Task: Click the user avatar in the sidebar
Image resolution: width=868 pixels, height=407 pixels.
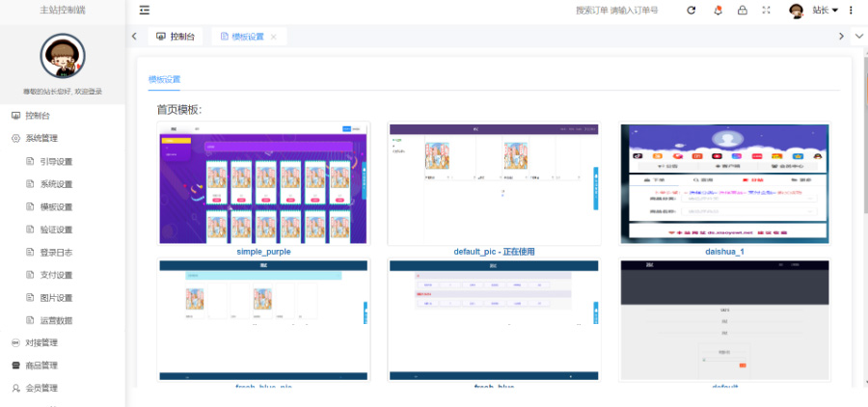Action: tap(62, 56)
